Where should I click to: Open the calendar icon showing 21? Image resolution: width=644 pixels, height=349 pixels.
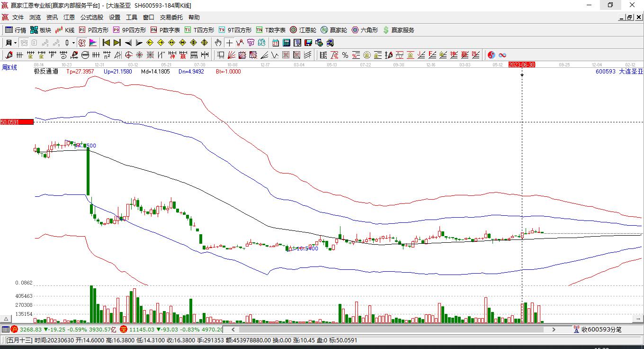[x=276, y=43]
